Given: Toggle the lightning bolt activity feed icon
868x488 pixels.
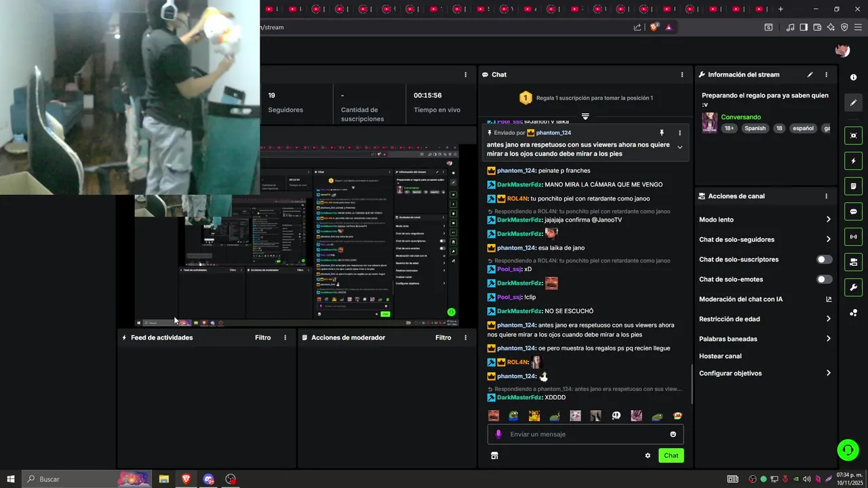Looking at the screenshot, I should [853, 161].
